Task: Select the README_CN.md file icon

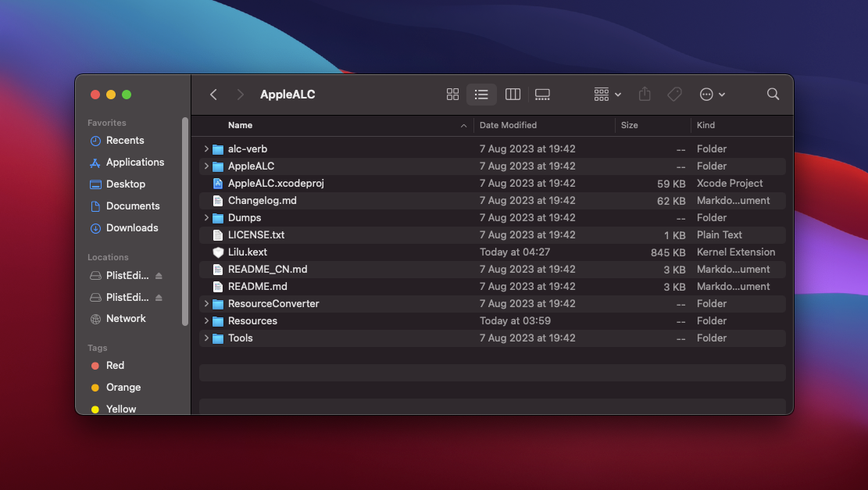Action: [x=218, y=270]
